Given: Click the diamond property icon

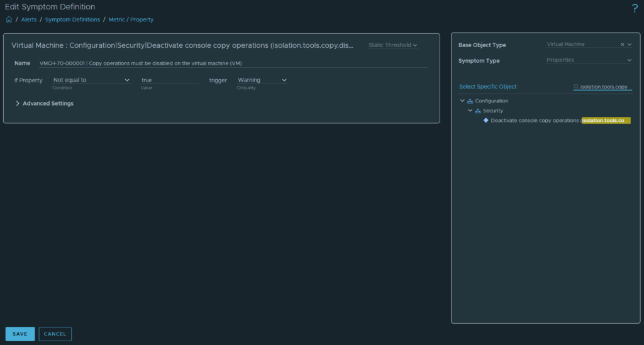Looking at the screenshot, I should click(486, 120).
